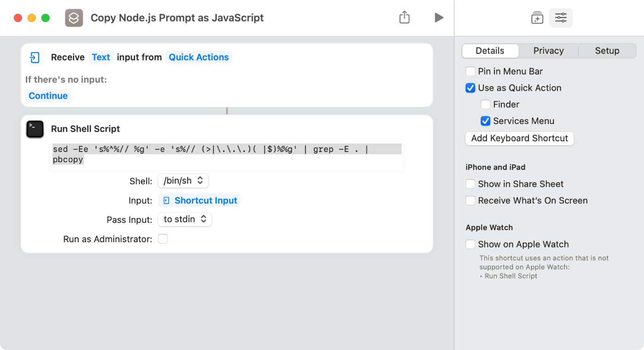Uncheck Use as Quick Action

click(470, 88)
